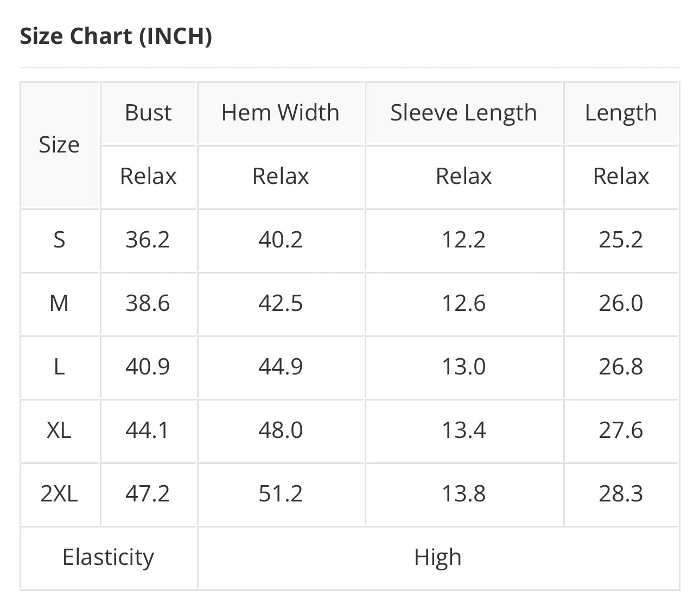Select the Bust column header
The image size is (700, 610).
[x=148, y=113]
